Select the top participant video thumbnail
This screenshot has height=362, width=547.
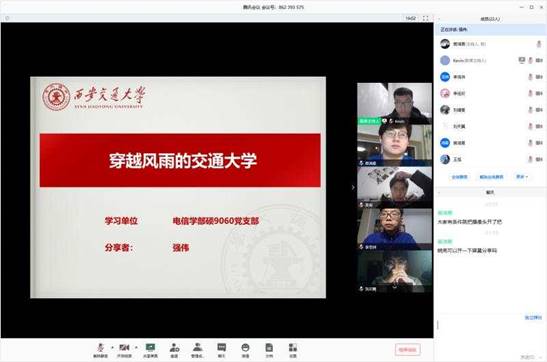coord(394,103)
